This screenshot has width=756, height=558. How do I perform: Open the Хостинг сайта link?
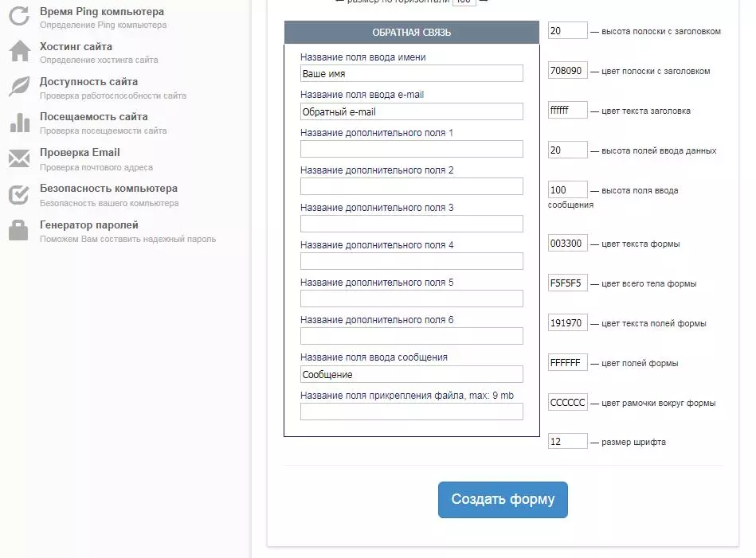click(76, 47)
